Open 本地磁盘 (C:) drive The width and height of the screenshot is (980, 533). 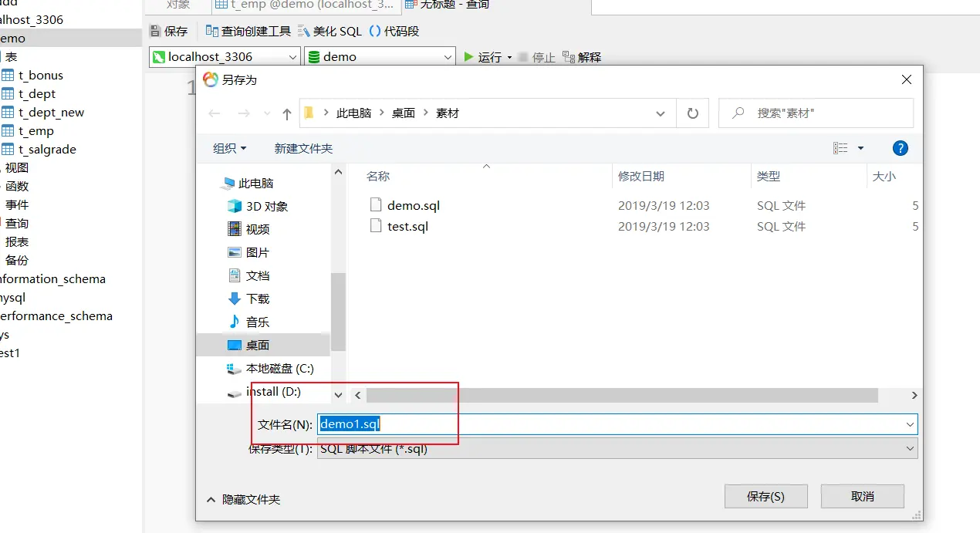[279, 369]
